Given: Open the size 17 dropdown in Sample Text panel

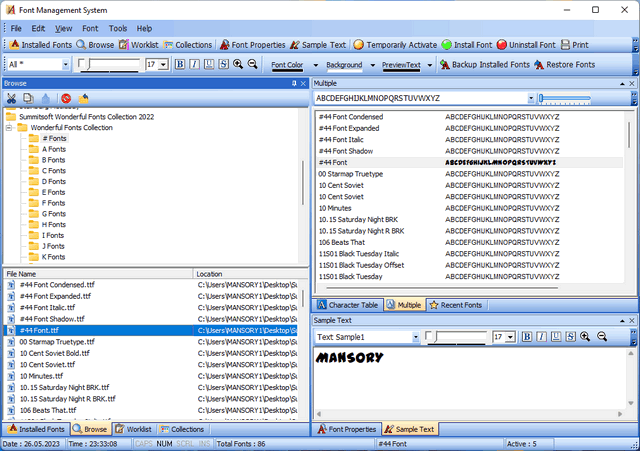Looking at the screenshot, I should click(x=511, y=337).
